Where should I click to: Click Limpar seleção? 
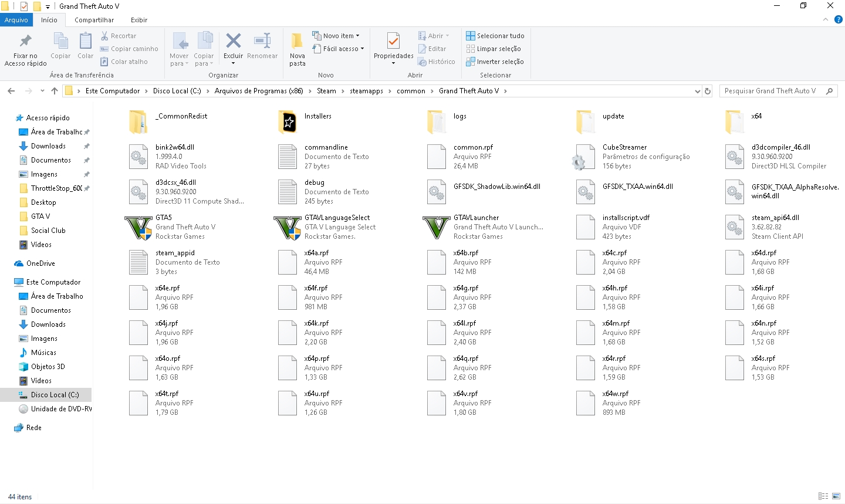(494, 49)
